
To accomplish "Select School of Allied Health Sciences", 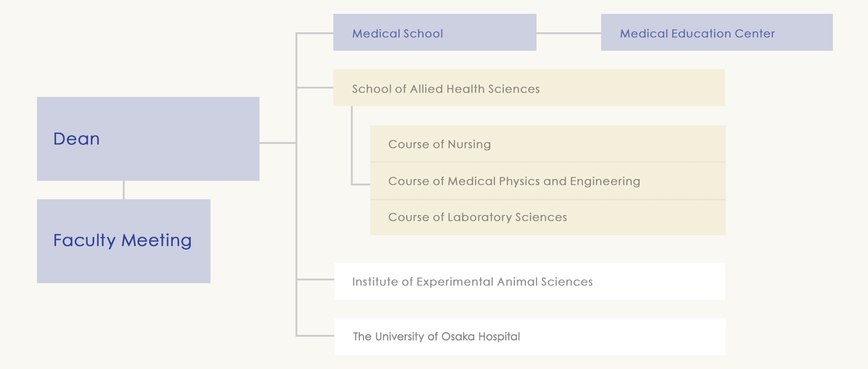I will pyautogui.click(x=529, y=88).
